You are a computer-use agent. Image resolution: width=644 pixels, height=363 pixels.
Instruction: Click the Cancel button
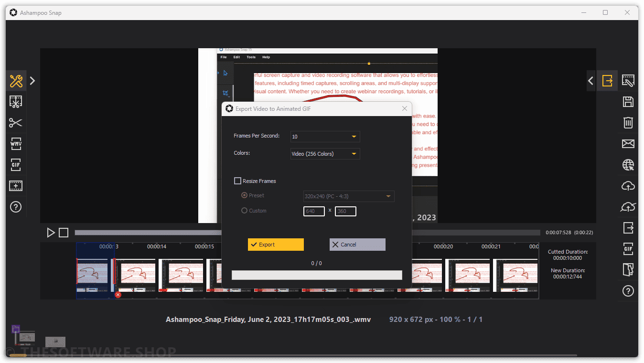click(357, 245)
